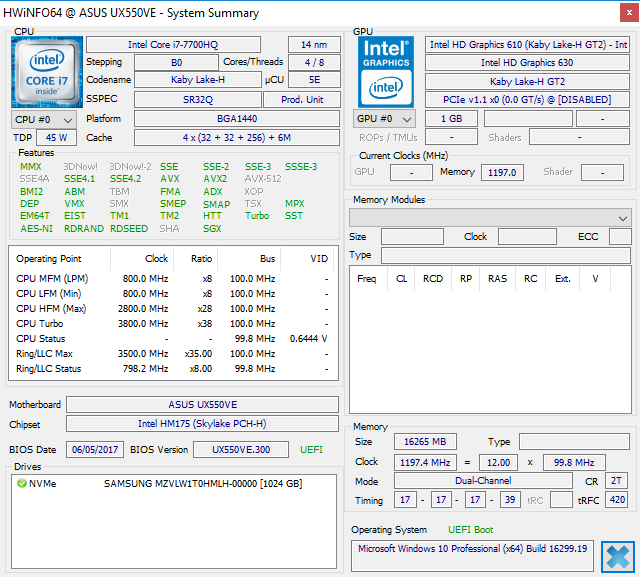
Task: Close the summary with blue X button
Action: coord(617,556)
